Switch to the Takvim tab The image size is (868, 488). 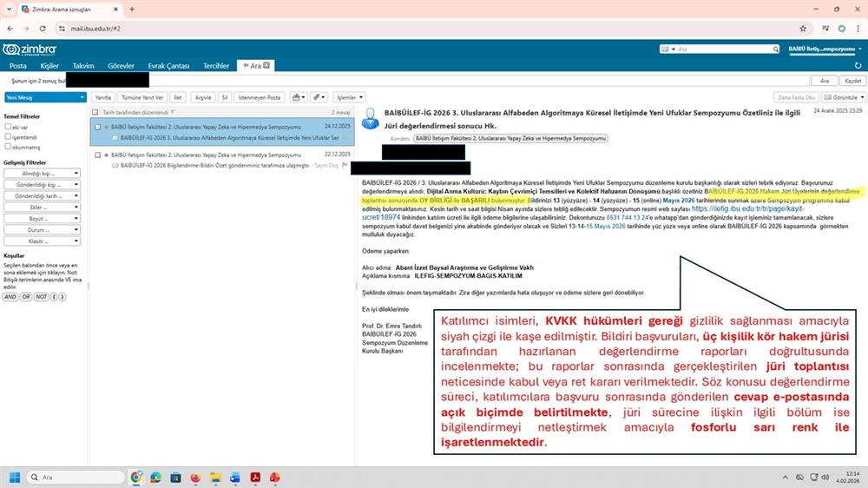click(83, 65)
